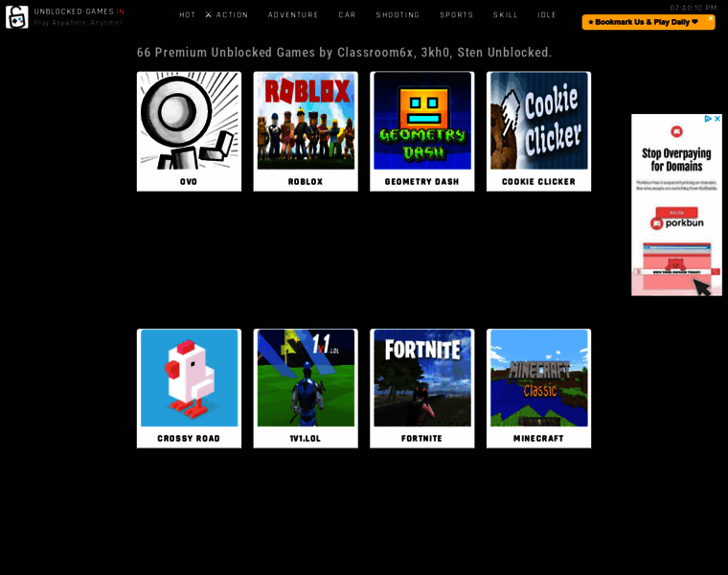Open the Minecraft Classic thumbnail
Viewport: 728px width, 575px height.
(538, 379)
